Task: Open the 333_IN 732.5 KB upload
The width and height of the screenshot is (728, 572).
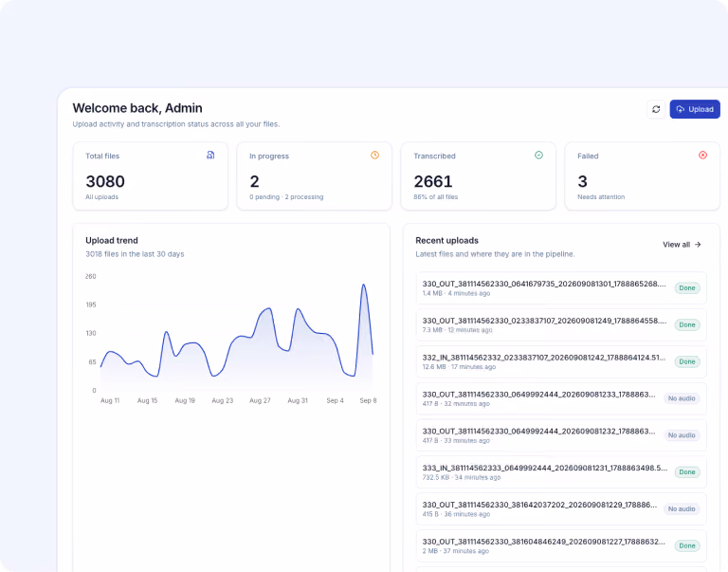Action: click(x=561, y=472)
